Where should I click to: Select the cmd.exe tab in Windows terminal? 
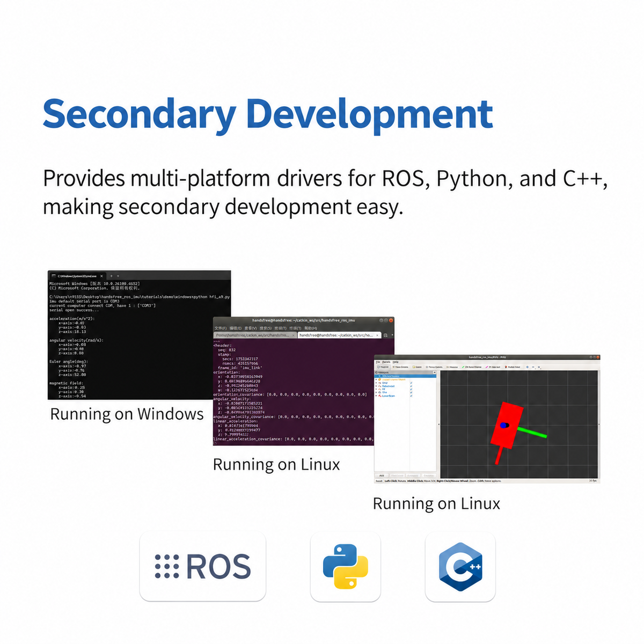click(77, 276)
